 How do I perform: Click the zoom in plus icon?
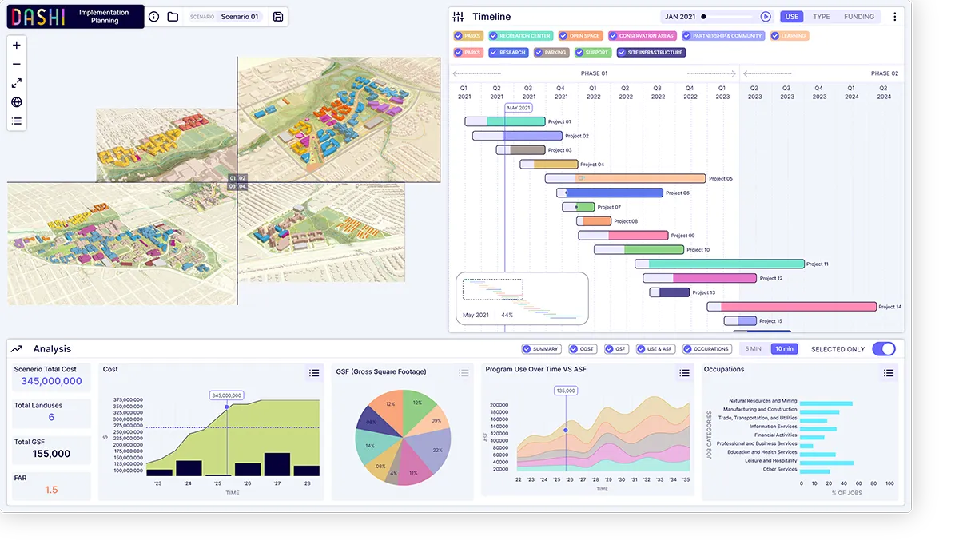click(17, 45)
